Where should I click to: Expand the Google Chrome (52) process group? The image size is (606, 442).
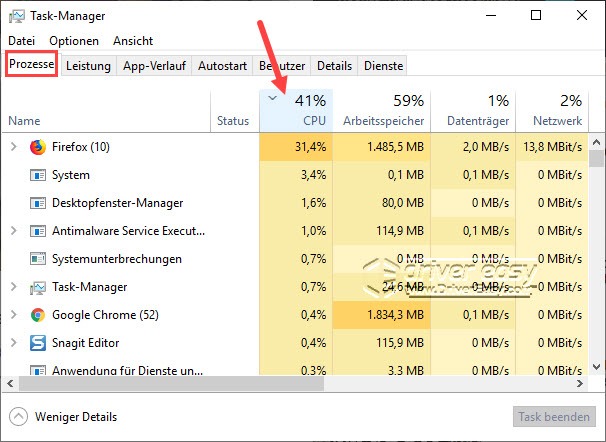[14, 315]
